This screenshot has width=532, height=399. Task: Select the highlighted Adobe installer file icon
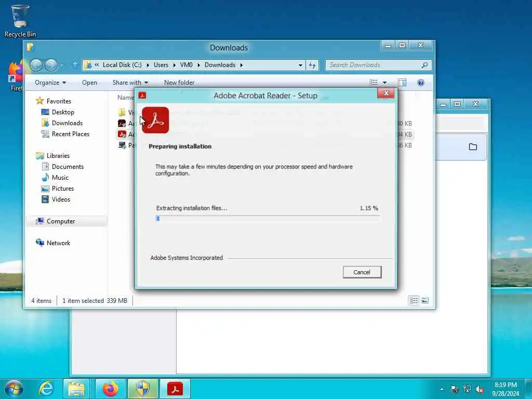pos(122,135)
